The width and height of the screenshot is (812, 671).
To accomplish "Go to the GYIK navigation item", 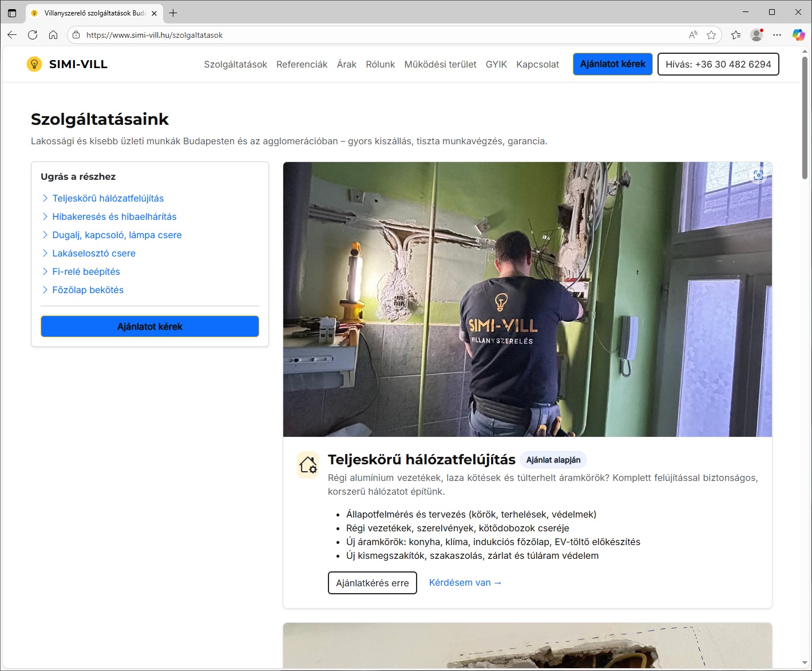I will tap(496, 64).
